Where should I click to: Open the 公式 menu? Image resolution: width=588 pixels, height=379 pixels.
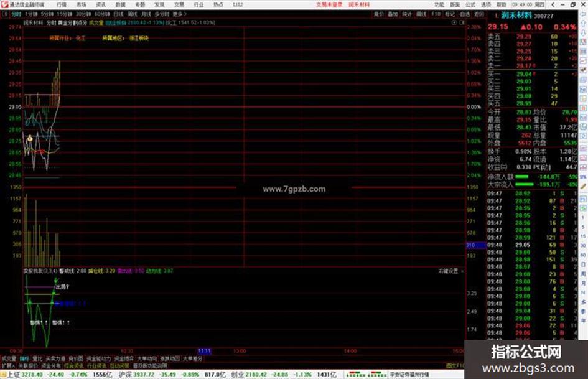click(470, 4)
